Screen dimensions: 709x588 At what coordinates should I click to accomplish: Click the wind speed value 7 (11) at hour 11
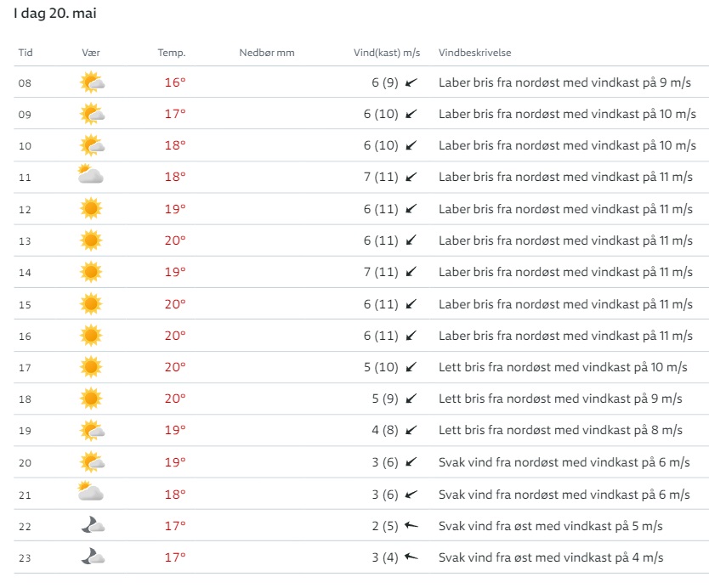[381, 177]
